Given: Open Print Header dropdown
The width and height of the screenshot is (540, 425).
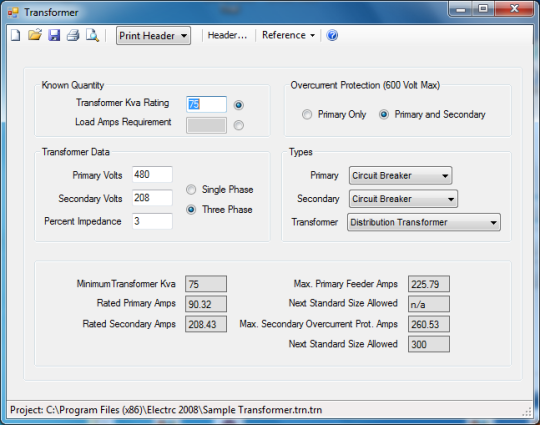Looking at the screenshot, I should pos(154,36).
